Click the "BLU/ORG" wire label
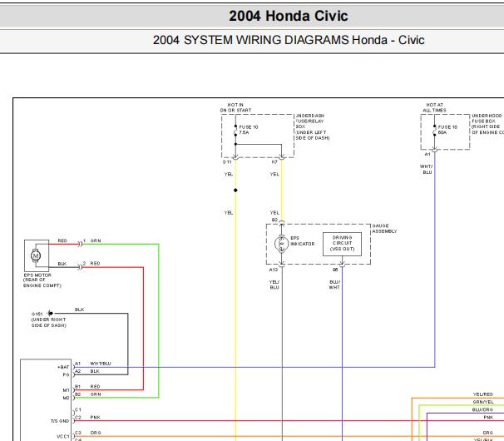504x441 pixels. [482, 410]
